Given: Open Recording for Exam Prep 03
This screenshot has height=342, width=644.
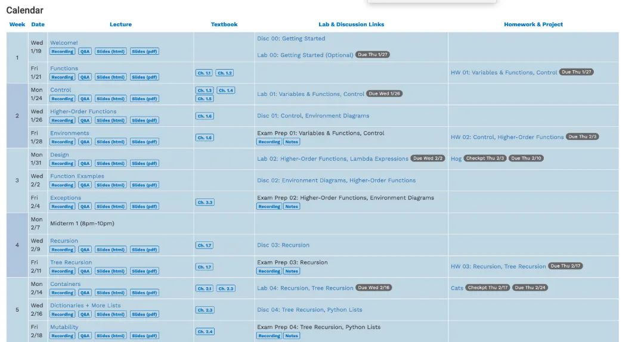Looking at the screenshot, I should click(269, 271).
